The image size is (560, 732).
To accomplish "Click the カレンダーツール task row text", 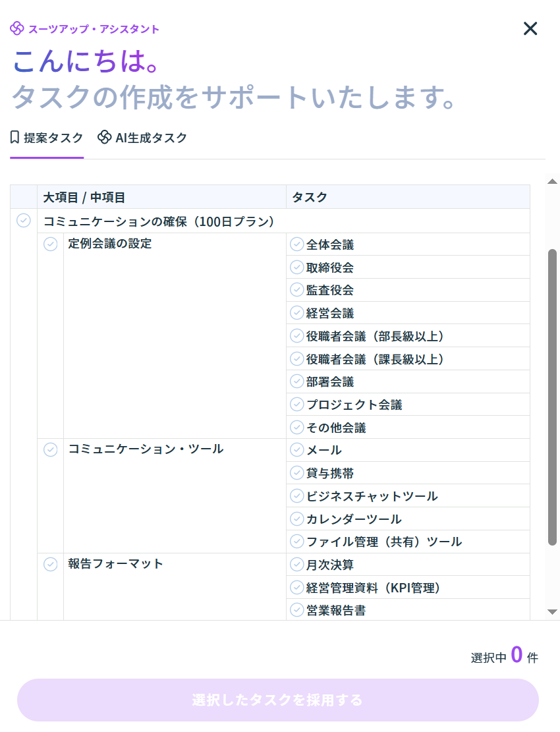I will pyautogui.click(x=354, y=519).
